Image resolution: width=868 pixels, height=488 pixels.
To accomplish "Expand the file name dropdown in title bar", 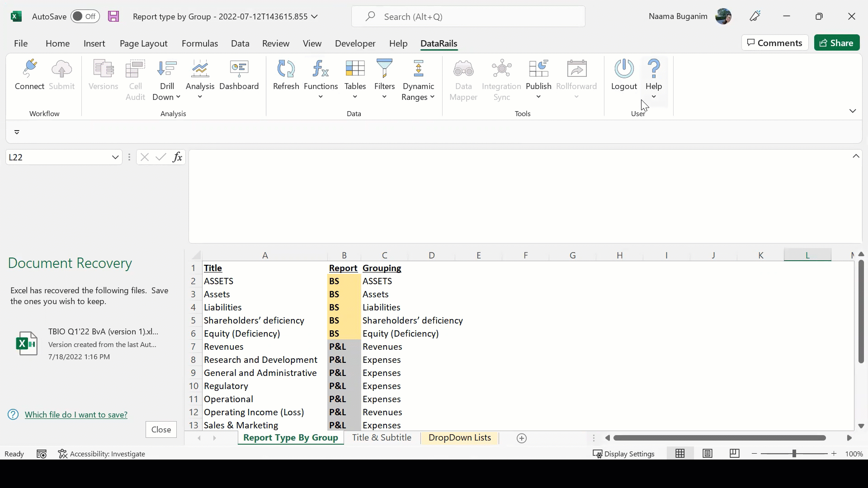I will [315, 17].
